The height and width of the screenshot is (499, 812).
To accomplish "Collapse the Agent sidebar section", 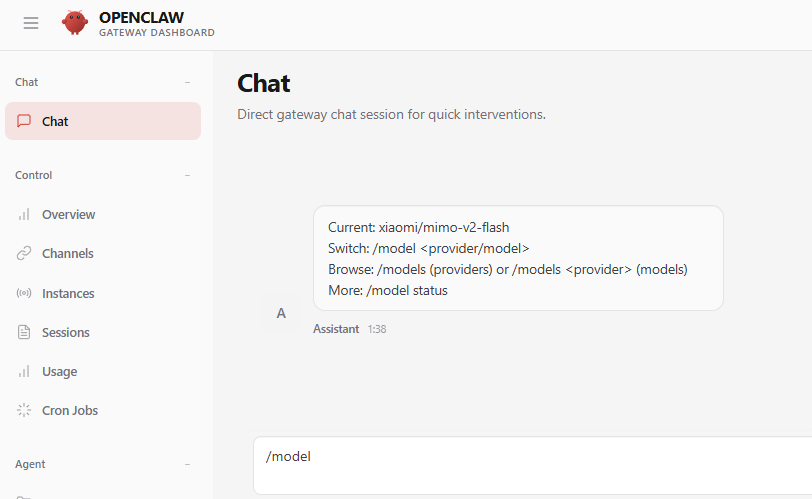I will click(187, 464).
